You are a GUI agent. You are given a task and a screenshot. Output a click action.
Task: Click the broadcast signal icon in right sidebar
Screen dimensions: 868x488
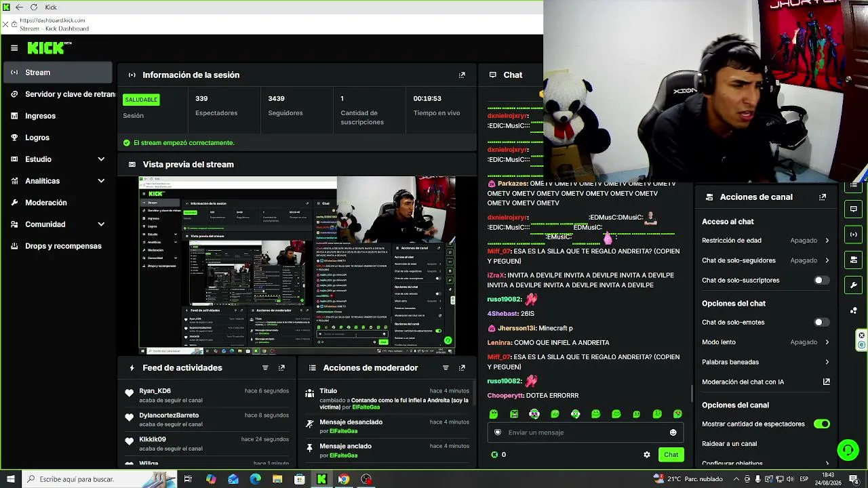854,235
